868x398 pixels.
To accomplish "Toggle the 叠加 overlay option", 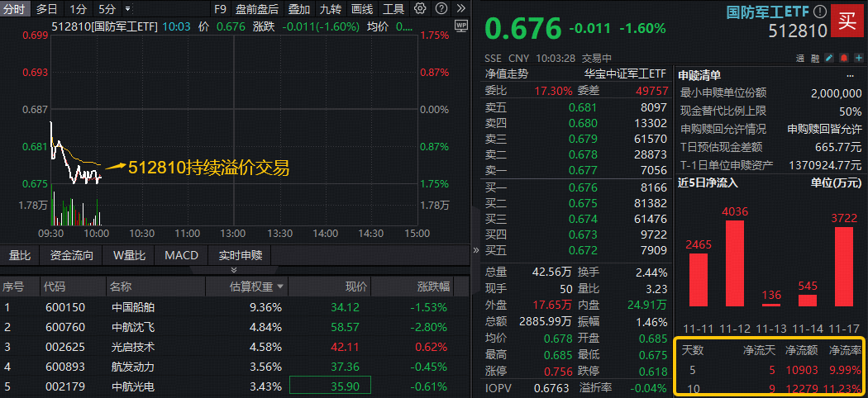I will point(299,9).
